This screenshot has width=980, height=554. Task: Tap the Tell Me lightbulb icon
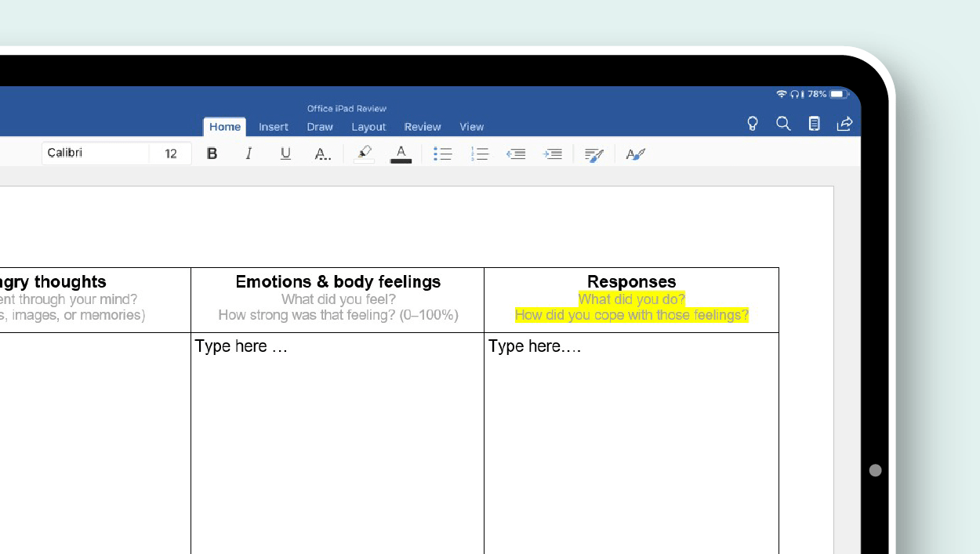point(753,124)
